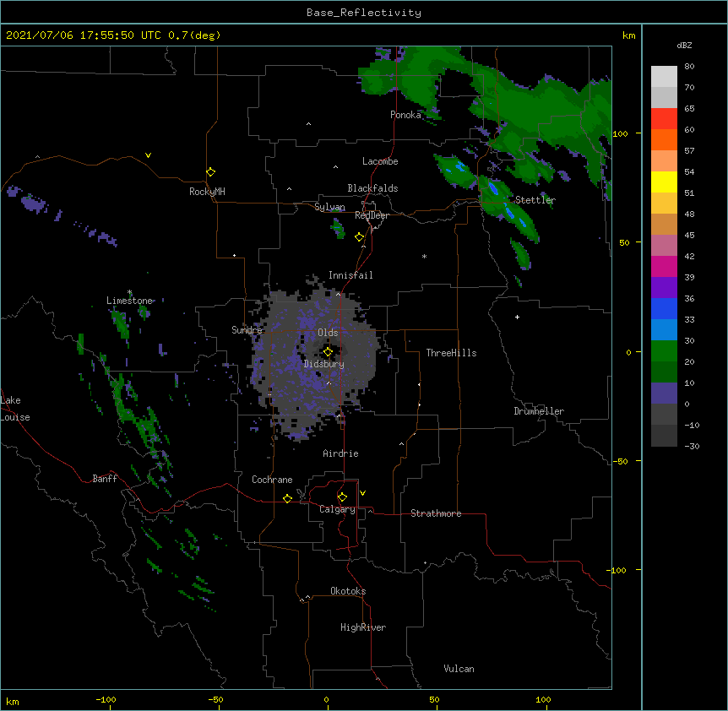Click the ThreeHills town label
Viewport: 728px width, 711px height.
pyautogui.click(x=451, y=353)
